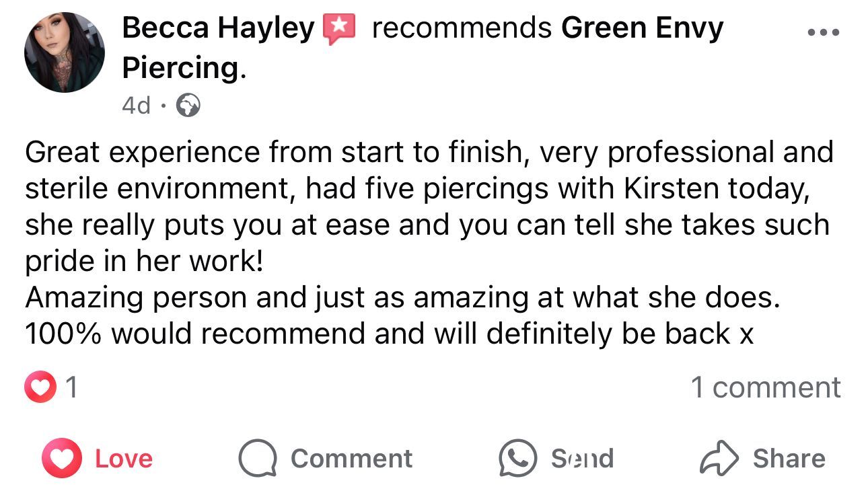This screenshot has height=493, width=868.
Task: Click the WhatsApp Send icon
Action: [517, 459]
